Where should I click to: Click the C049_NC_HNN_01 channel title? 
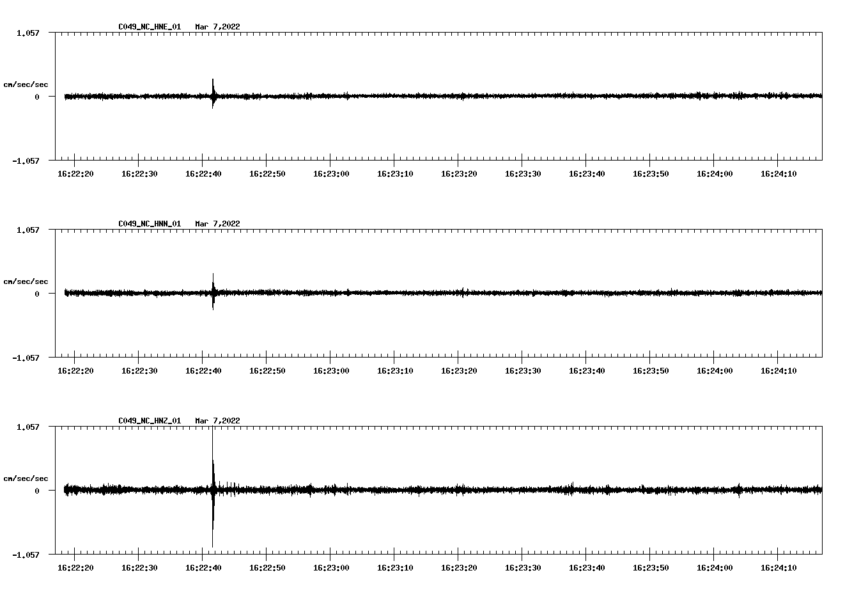tap(150, 224)
